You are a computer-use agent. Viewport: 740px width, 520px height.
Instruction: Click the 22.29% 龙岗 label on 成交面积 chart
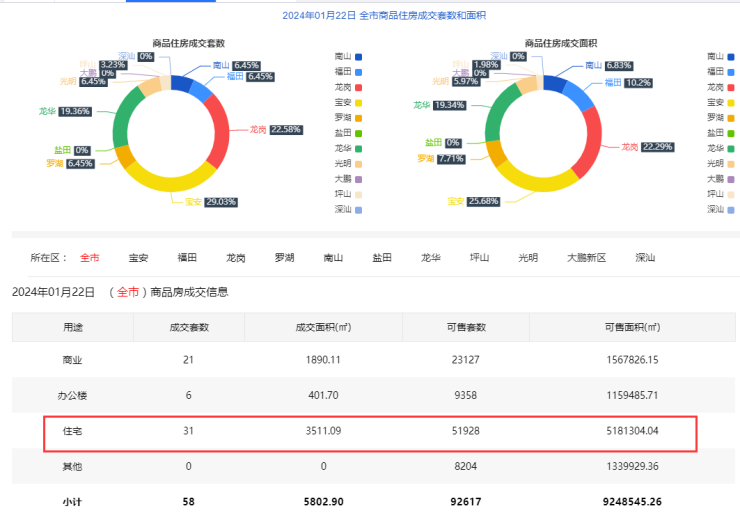[x=647, y=147]
